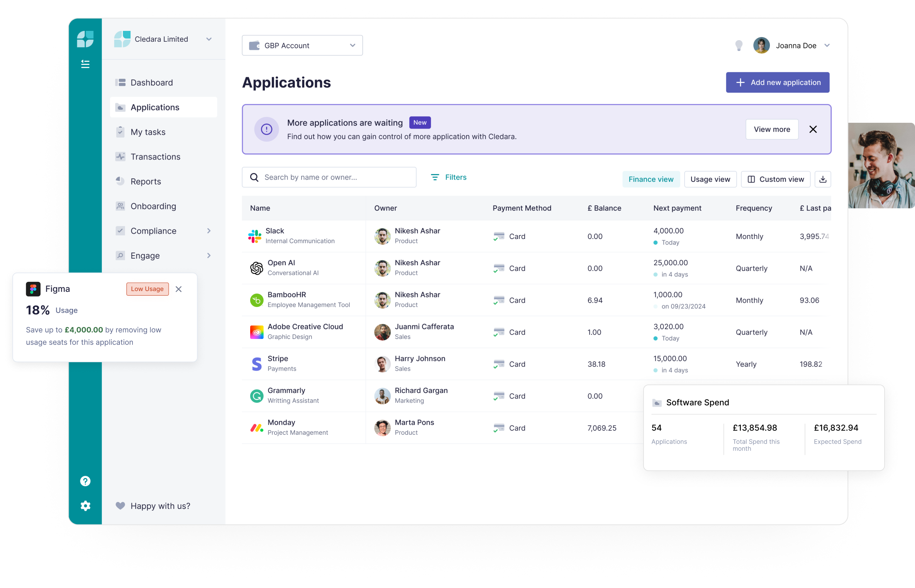Dismiss the Figma Low Usage card
915x588 pixels.
(x=178, y=289)
